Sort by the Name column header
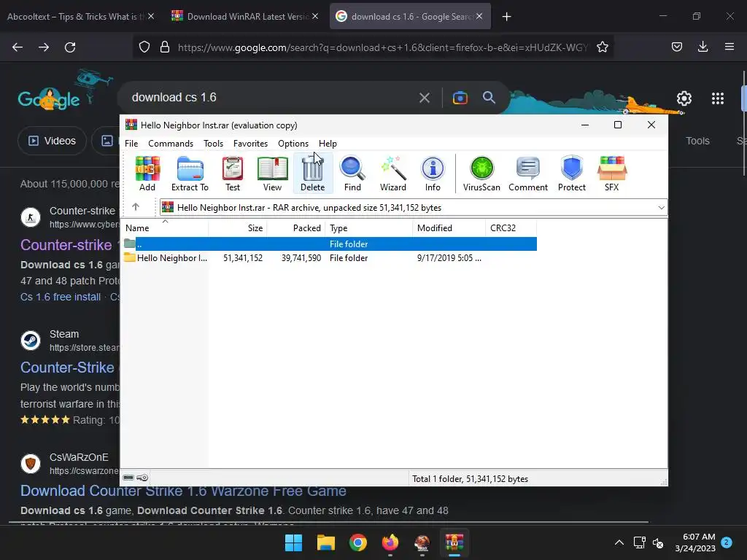747x560 pixels. (165, 228)
